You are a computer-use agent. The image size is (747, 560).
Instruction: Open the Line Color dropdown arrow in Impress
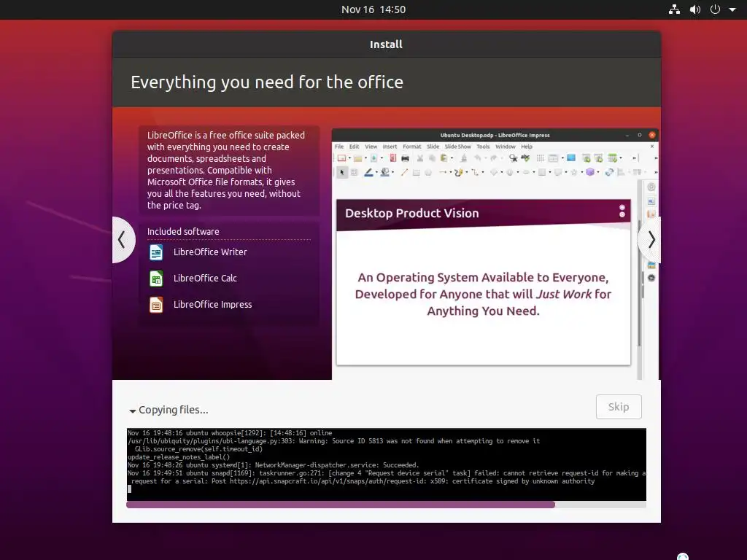pos(376,172)
